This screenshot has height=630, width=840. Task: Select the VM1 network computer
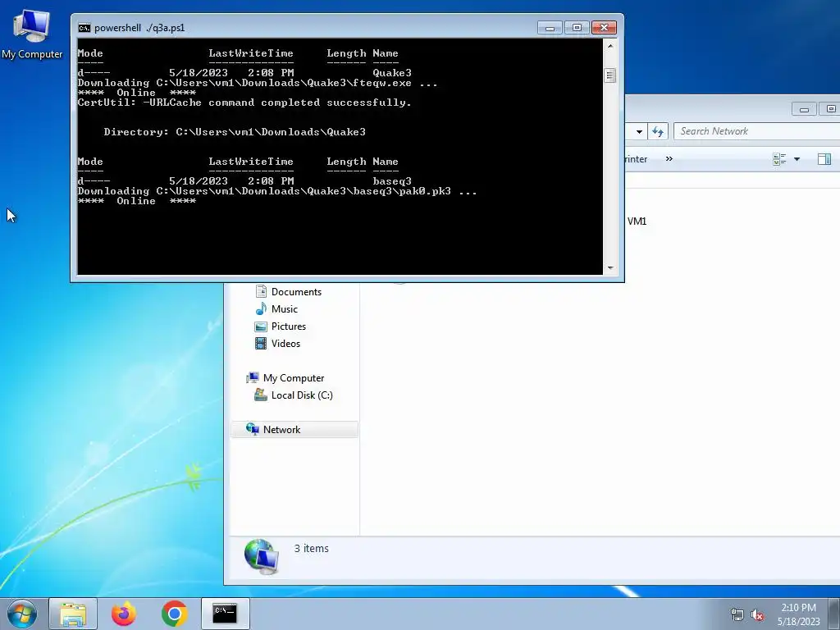point(637,221)
